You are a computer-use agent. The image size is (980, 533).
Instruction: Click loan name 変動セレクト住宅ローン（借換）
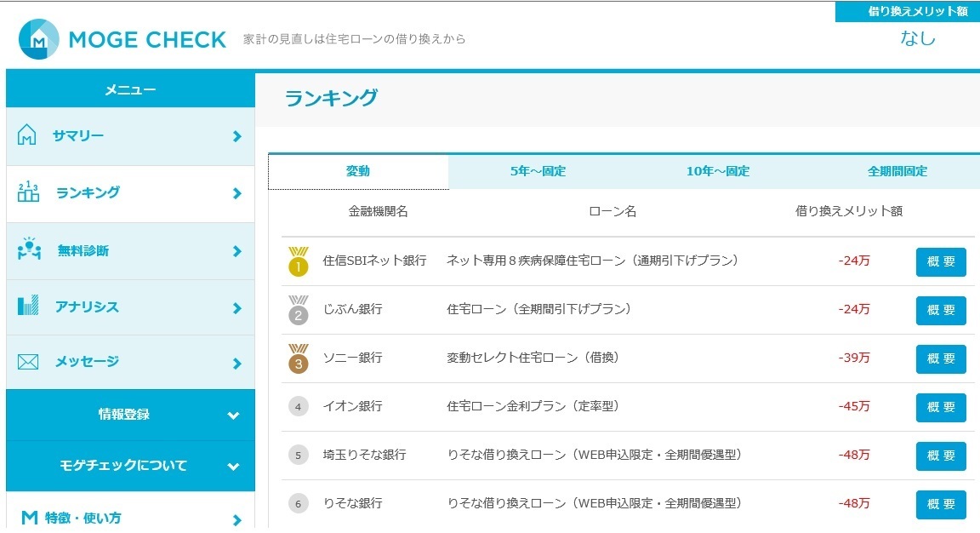pyautogui.click(x=533, y=358)
